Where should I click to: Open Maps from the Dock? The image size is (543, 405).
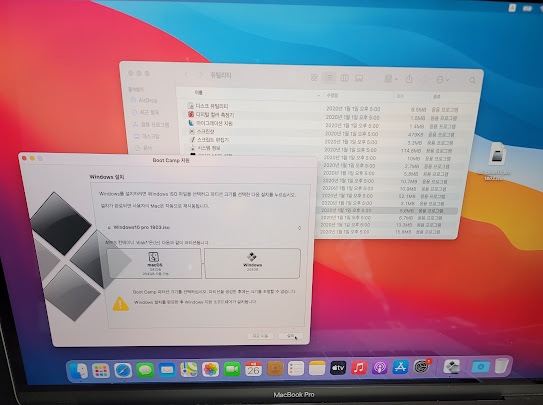pos(189,369)
